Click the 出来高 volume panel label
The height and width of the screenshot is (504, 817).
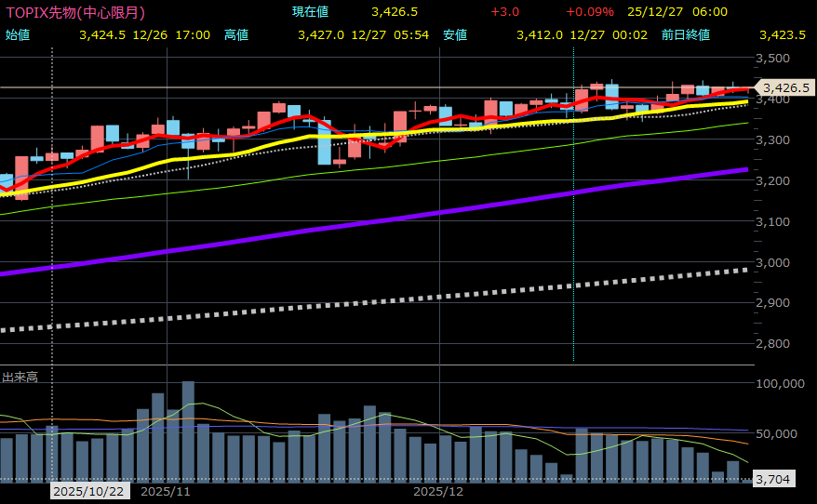coord(20,377)
